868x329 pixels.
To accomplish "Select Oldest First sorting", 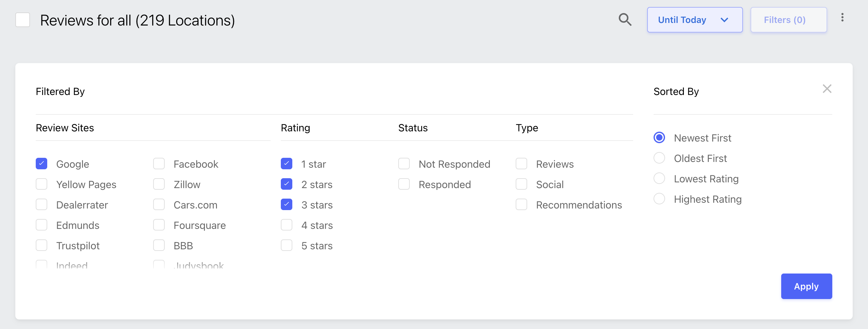I will [659, 158].
